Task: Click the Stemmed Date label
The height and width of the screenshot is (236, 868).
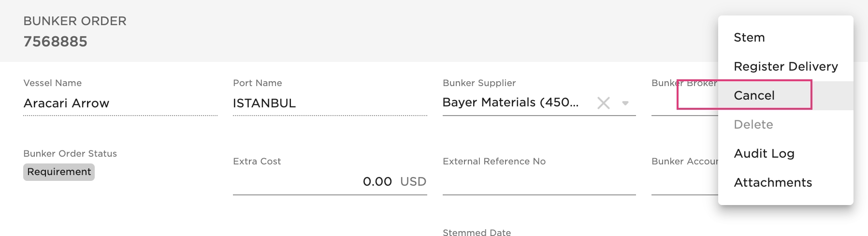Action: [477, 232]
